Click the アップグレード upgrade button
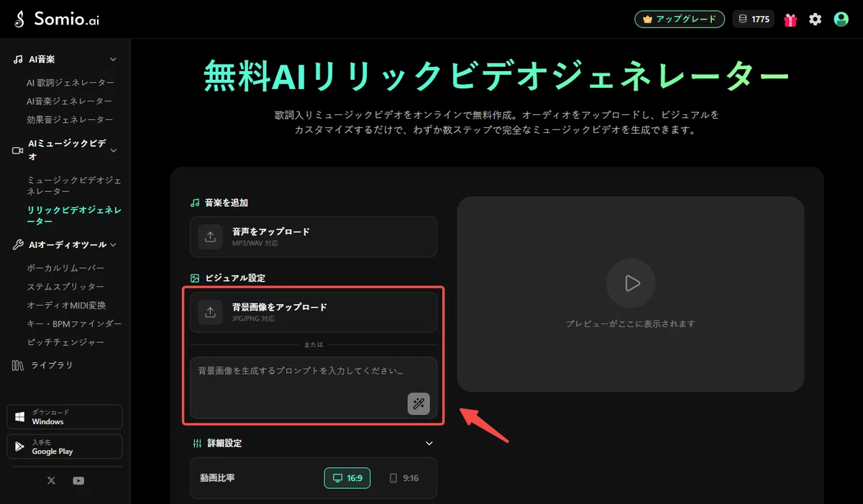 point(680,19)
